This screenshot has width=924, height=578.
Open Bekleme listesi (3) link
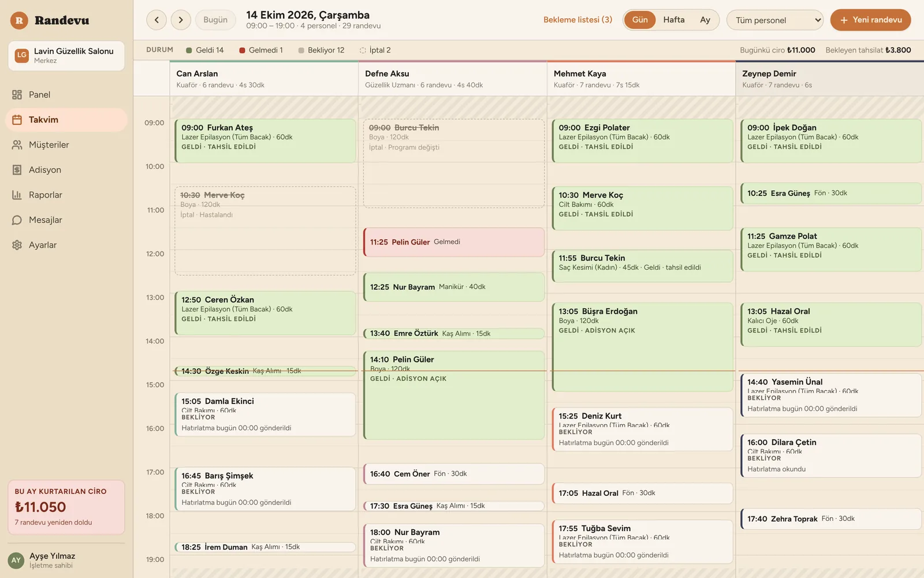click(x=577, y=20)
